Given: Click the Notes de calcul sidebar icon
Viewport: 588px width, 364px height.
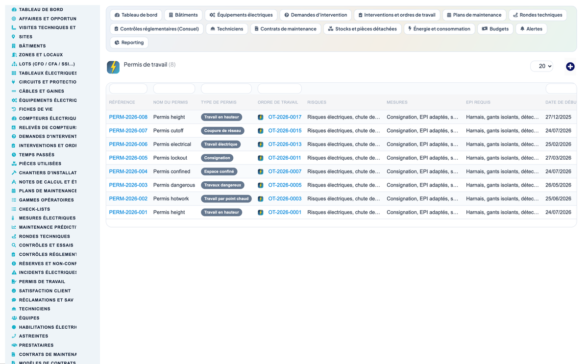Looking at the screenshot, I should click(14, 182).
